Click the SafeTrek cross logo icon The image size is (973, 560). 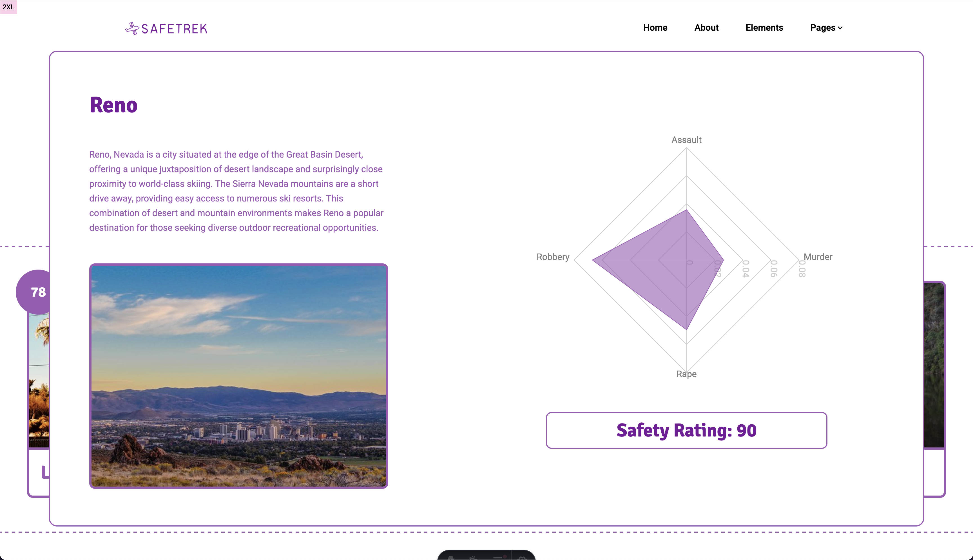click(x=132, y=28)
